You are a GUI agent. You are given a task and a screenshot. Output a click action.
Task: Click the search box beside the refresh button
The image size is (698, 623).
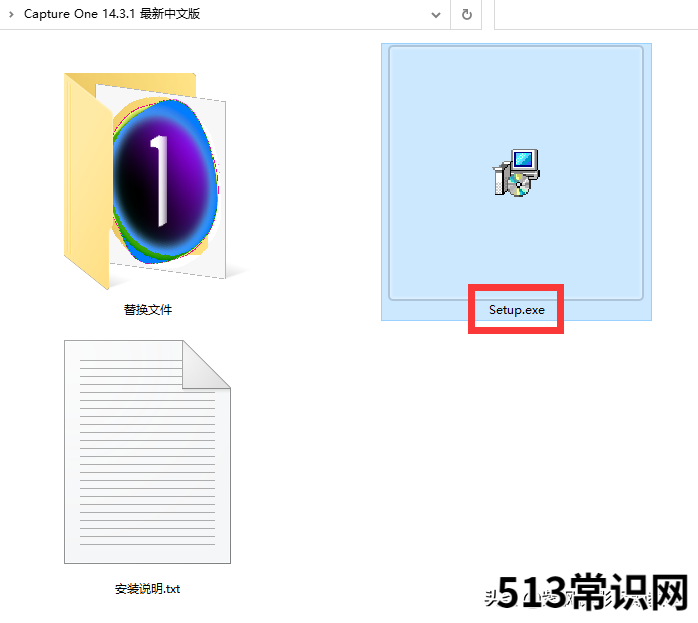(596, 15)
